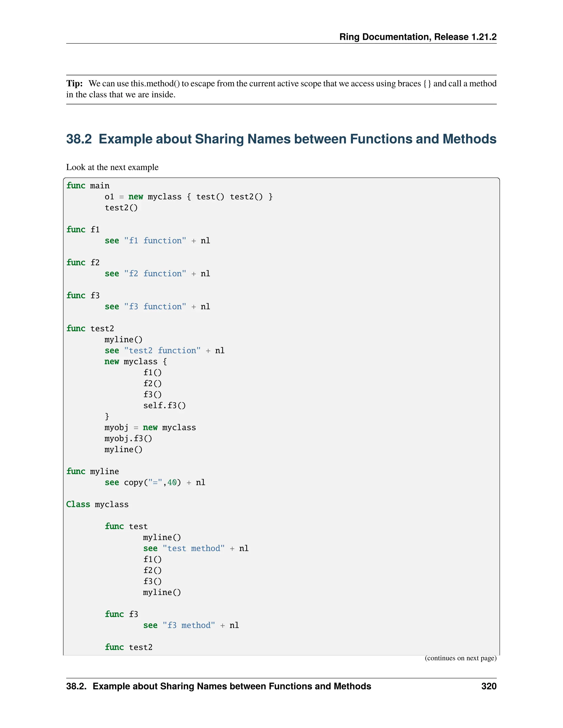Click the 'f3 method' string literal
Viewport: 563px width, 728px height.
pos(189,626)
